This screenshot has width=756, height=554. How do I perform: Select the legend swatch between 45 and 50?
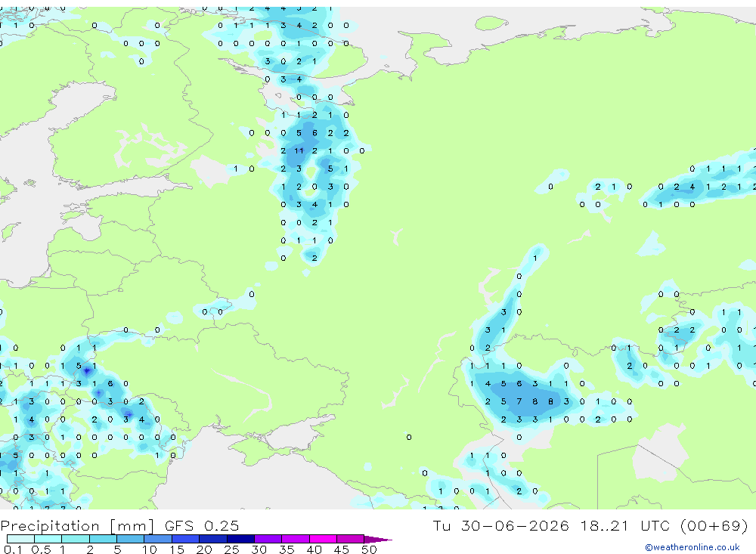click(350, 539)
